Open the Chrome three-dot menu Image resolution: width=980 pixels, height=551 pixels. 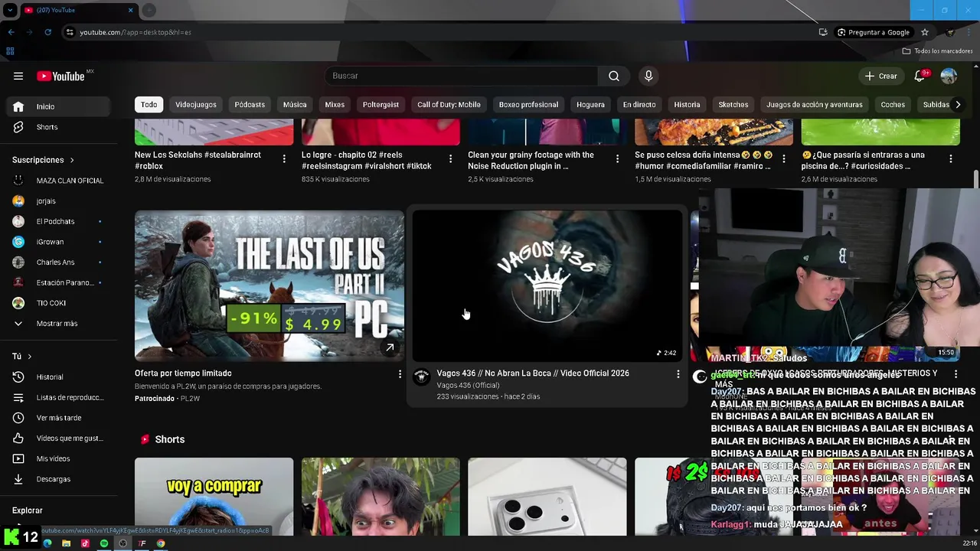point(968,32)
